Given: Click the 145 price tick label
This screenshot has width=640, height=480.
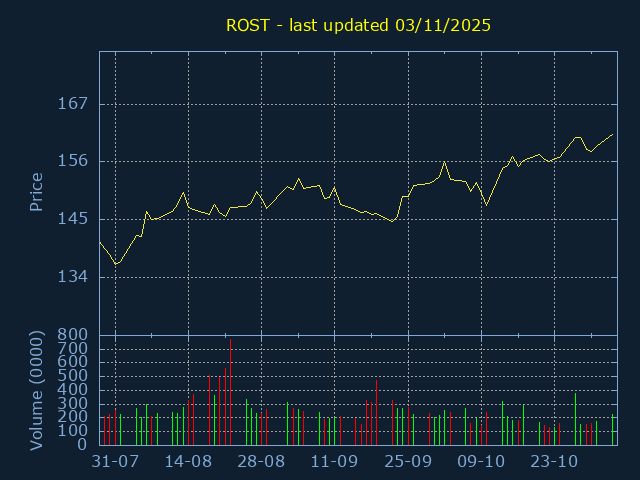Looking at the screenshot, I should click(x=73, y=219).
